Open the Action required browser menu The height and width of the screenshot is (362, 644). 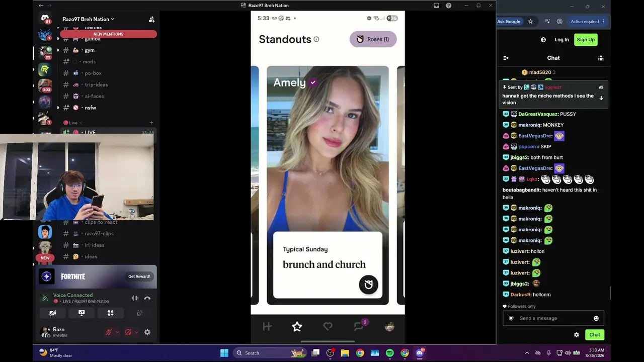point(587,22)
